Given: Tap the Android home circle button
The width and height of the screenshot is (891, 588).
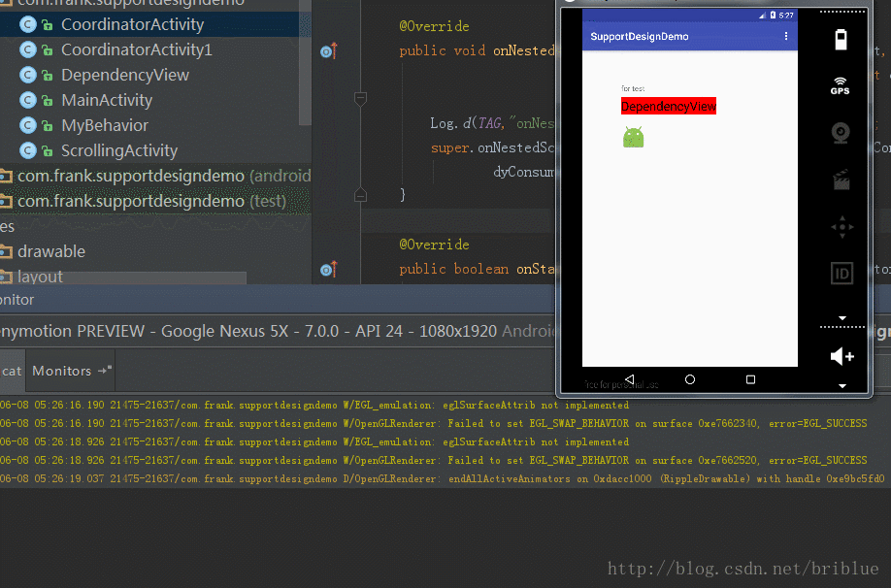Looking at the screenshot, I should point(690,379).
